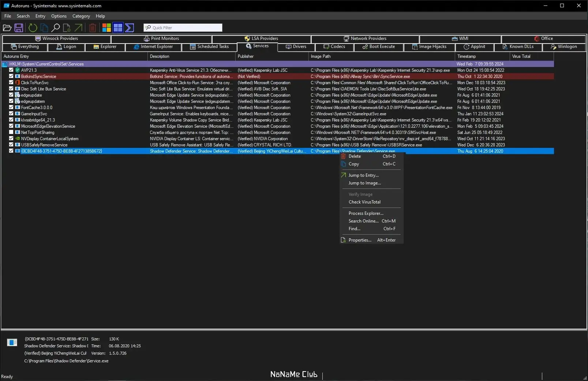
Task: Click the Quick Filter input field
Action: [183, 28]
